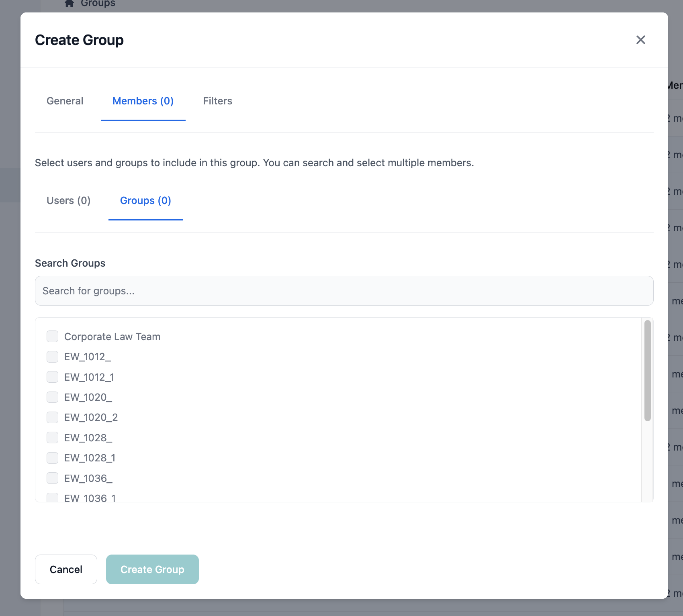683x616 pixels.
Task: Select the EW_1020_2 checkbox
Action: (52, 417)
